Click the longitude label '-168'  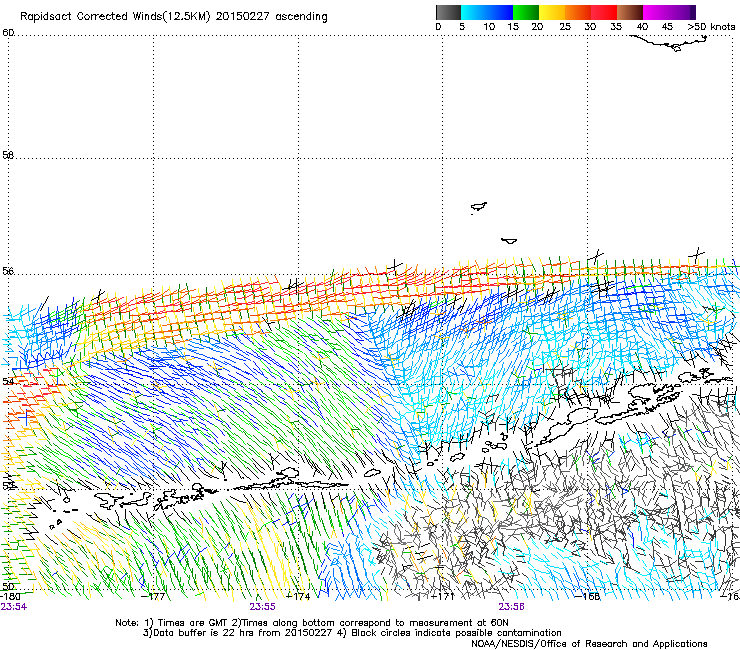tap(588, 597)
